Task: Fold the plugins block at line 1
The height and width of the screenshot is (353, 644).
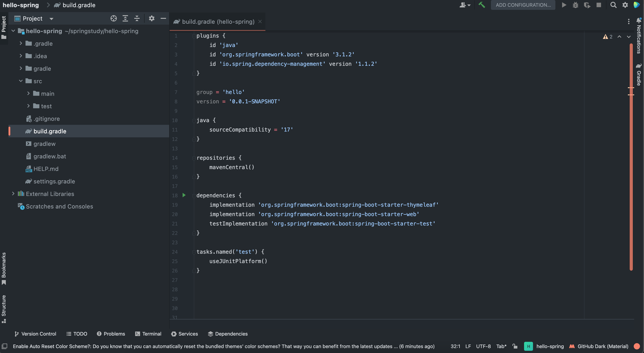Action: [194, 36]
